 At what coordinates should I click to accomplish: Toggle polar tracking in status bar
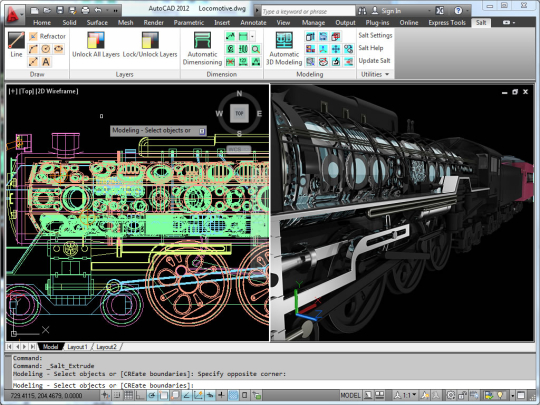[x=152, y=395]
